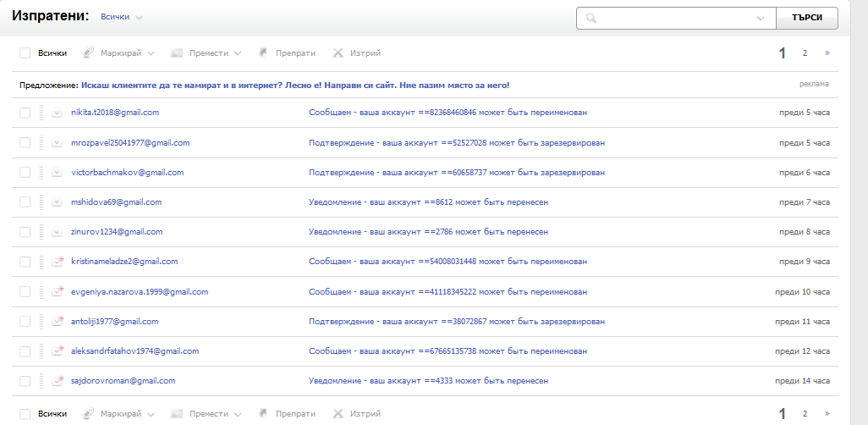Click the реклама label

tap(814, 84)
